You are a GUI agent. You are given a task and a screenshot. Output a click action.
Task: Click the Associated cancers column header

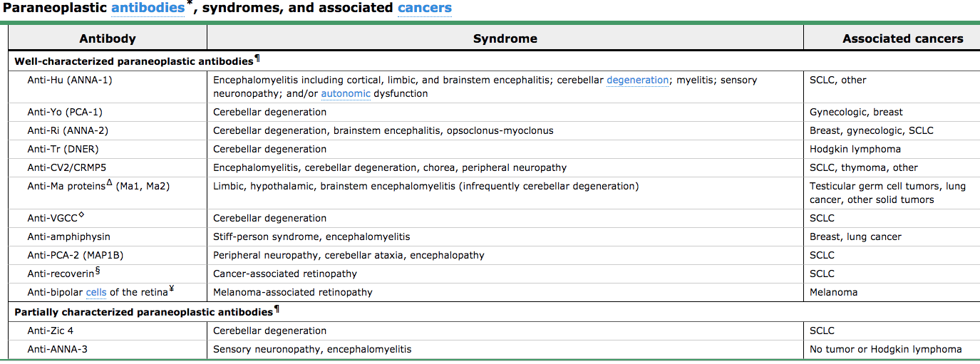(x=902, y=38)
